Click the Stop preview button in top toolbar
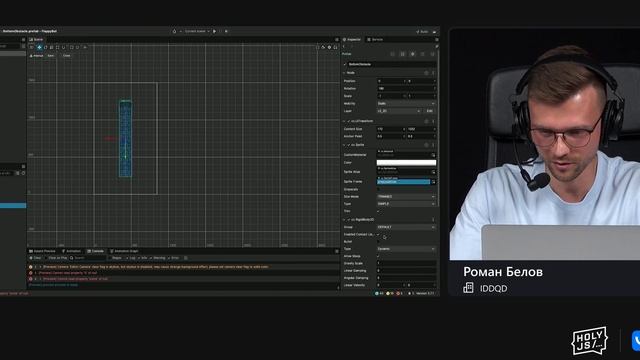The width and height of the screenshot is (640, 360). [x=227, y=31]
